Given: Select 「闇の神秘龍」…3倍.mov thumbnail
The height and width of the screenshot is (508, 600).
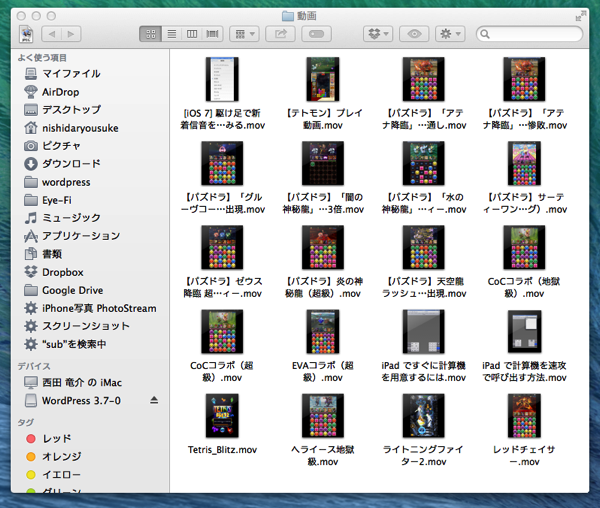Looking at the screenshot, I should (323, 163).
